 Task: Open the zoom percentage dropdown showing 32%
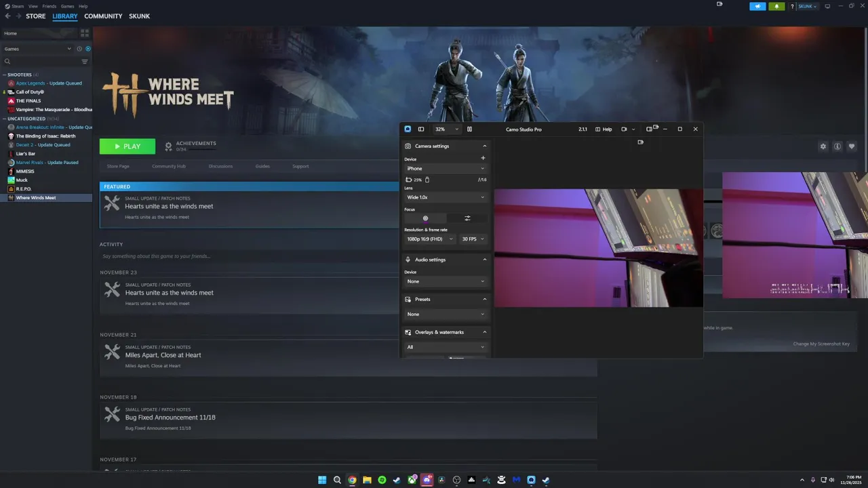coord(447,129)
